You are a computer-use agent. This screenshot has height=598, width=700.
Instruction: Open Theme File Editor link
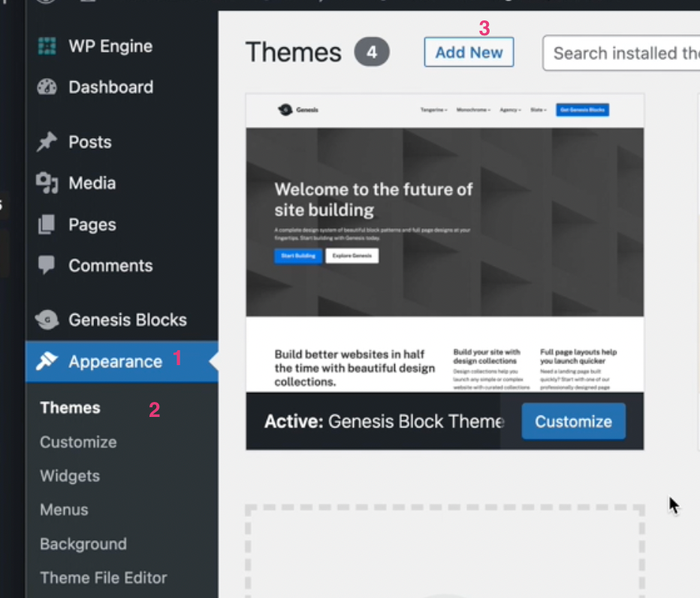pyautogui.click(x=103, y=578)
